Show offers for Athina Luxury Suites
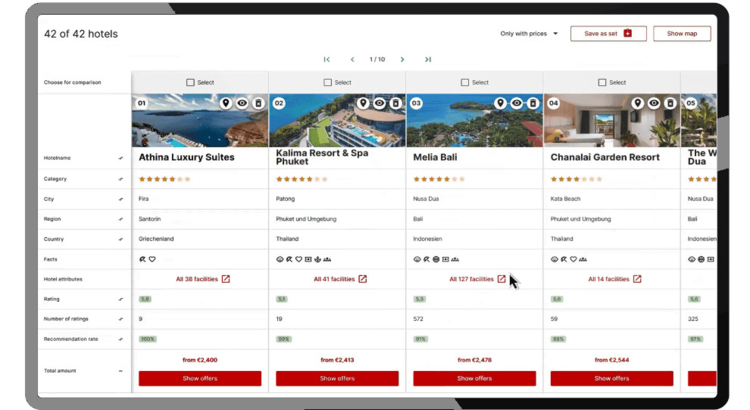 pos(200,378)
